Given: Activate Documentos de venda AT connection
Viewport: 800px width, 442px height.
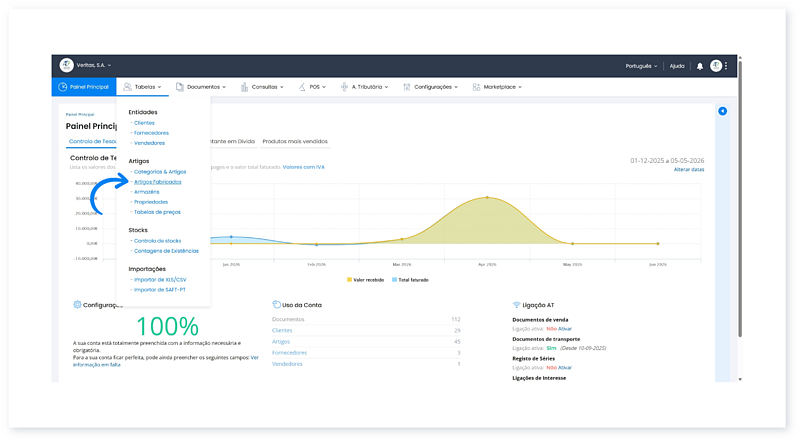Looking at the screenshot, I should coord(565,329).
